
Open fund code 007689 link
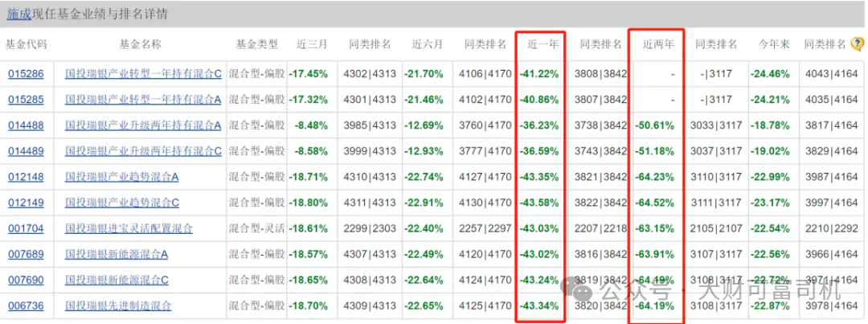(26, 254)
